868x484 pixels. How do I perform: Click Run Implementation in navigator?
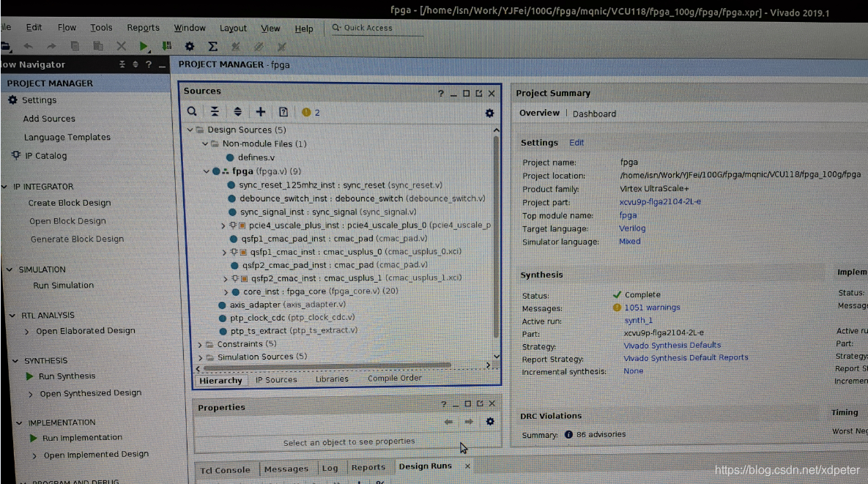point(82,438)
